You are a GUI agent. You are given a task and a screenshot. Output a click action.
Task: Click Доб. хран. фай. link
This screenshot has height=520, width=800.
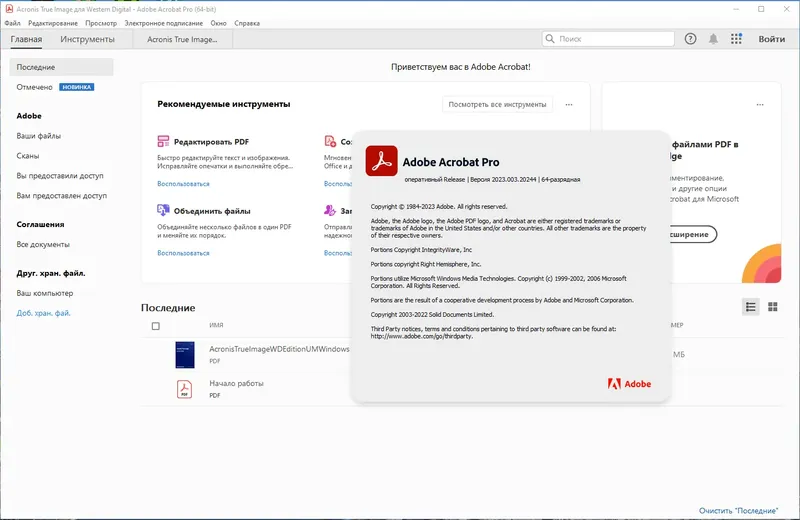pos(43,313)
